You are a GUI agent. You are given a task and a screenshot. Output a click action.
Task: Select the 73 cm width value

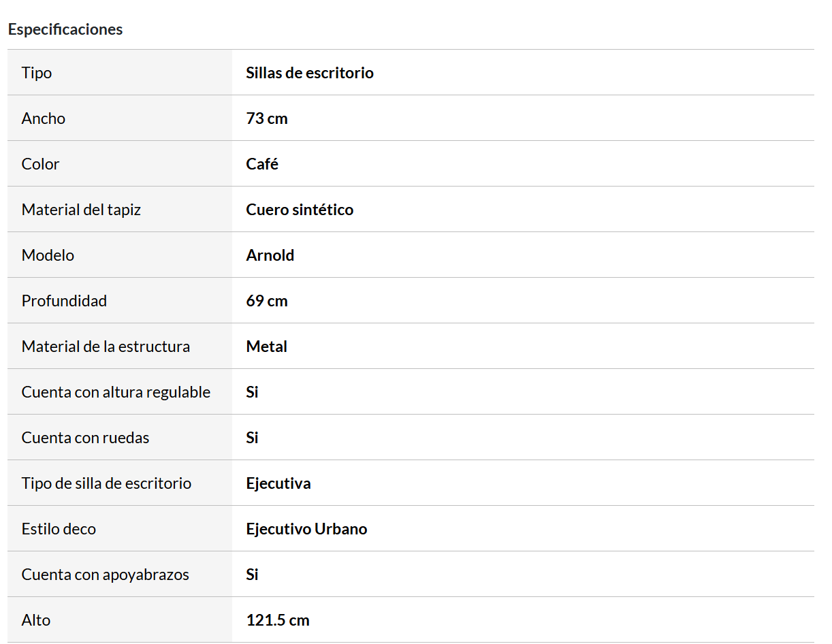coord(267,118)
